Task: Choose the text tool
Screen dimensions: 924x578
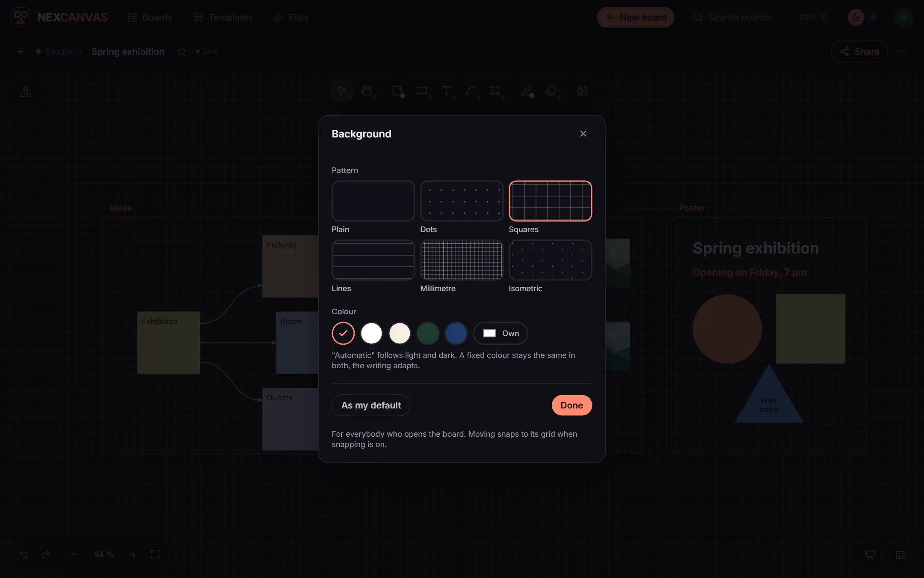Action: 446,91
